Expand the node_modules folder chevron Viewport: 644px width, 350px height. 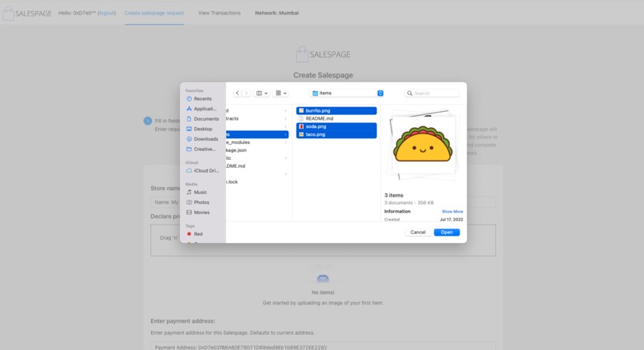(285, 142)
